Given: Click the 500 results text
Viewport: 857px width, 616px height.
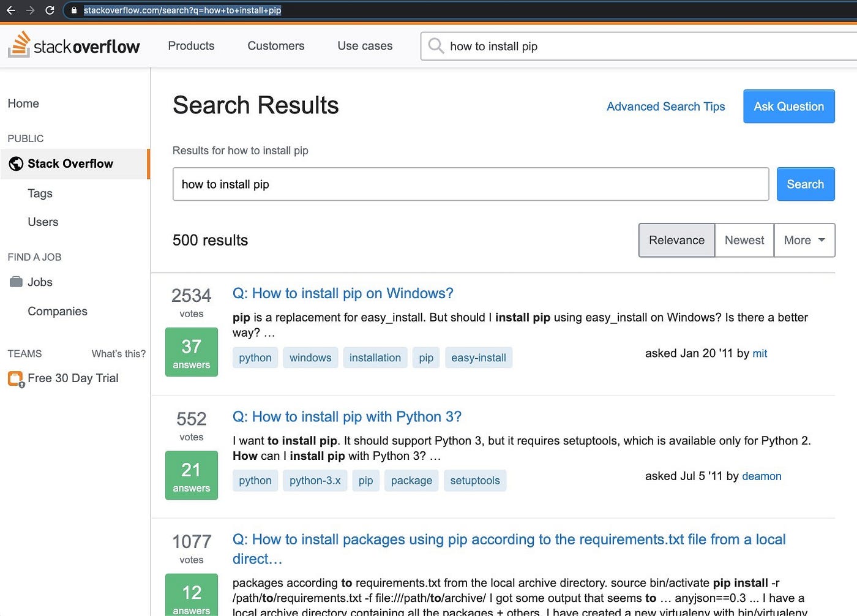Looking at the screenshot, I should click(210, 240).
